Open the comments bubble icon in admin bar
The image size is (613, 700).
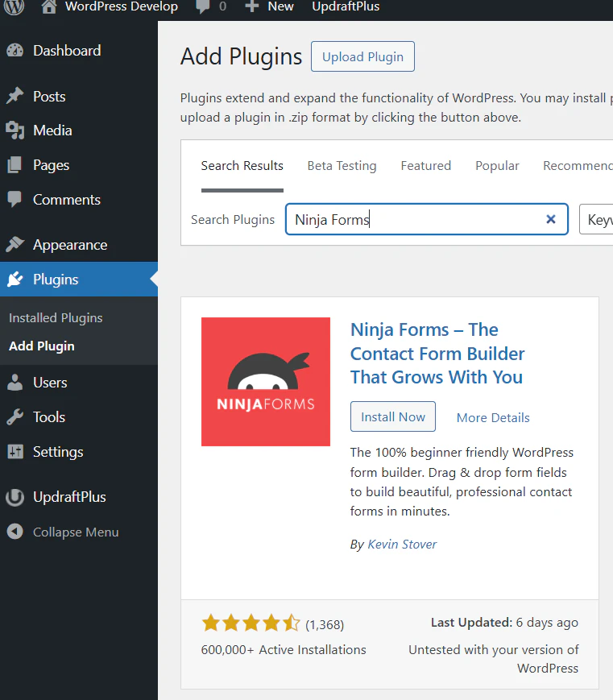tap(203, 6)
